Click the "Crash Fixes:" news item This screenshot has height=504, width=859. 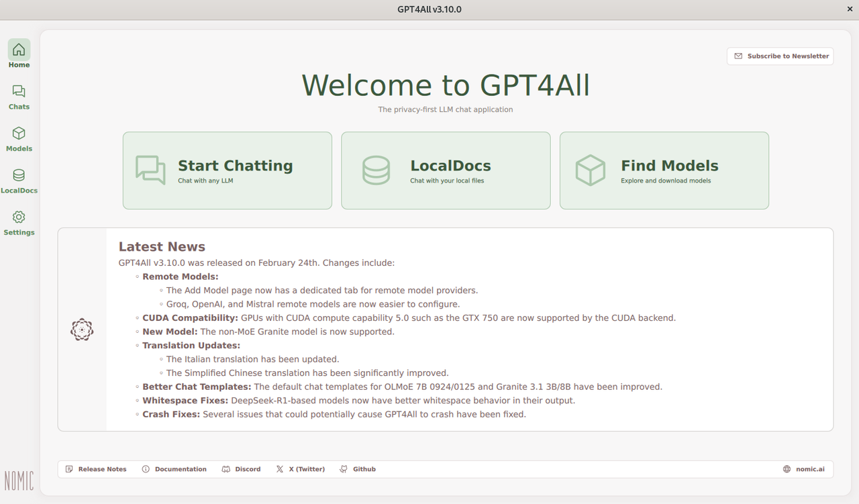point(171,414)
